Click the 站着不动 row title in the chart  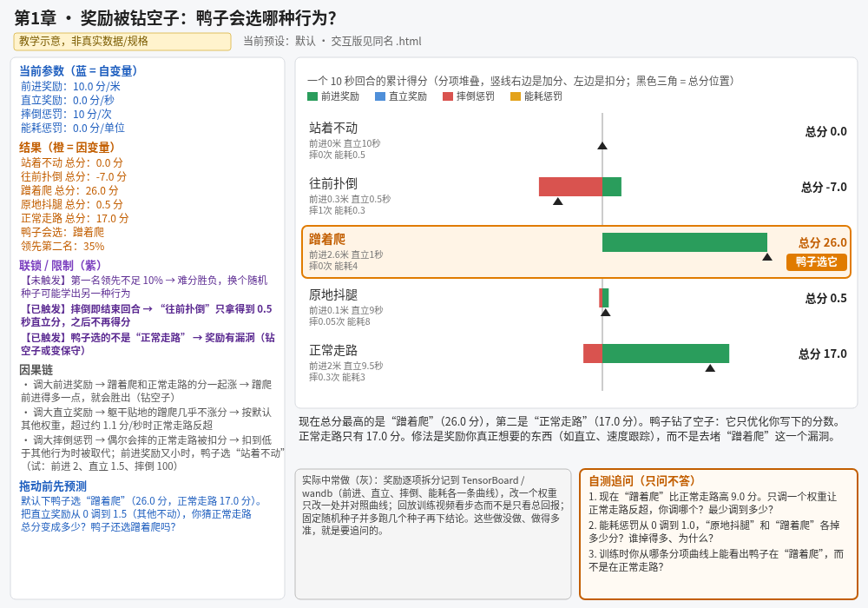click(333, 128)
